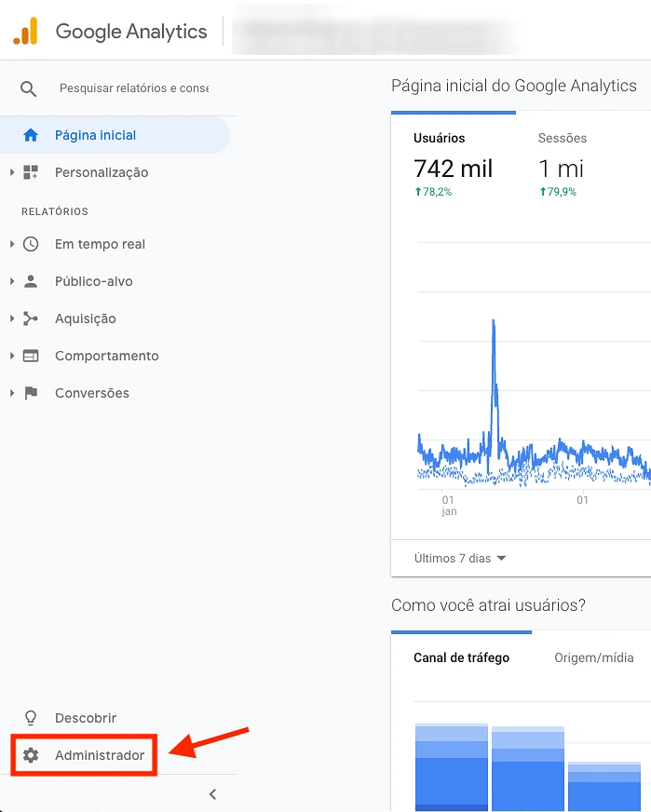Click the 79,9% sessions increase figure
The height and width of the screenshot is (812, 651).
pyautogui.click(x=558, y=192)
